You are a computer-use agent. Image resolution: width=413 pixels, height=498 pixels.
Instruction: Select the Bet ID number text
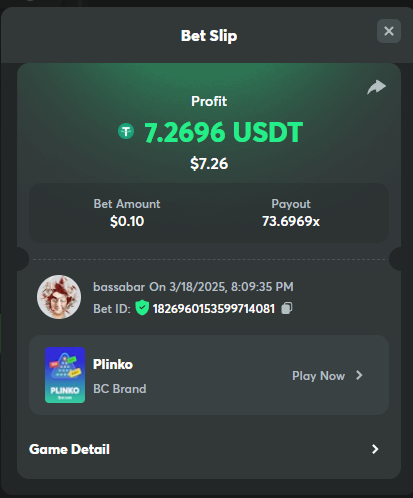(x=214, y=309)
